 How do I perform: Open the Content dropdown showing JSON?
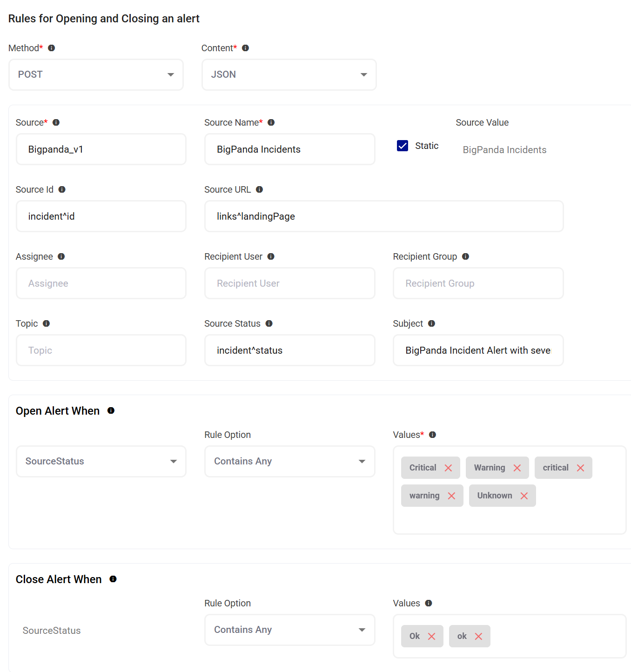(289, 74)
